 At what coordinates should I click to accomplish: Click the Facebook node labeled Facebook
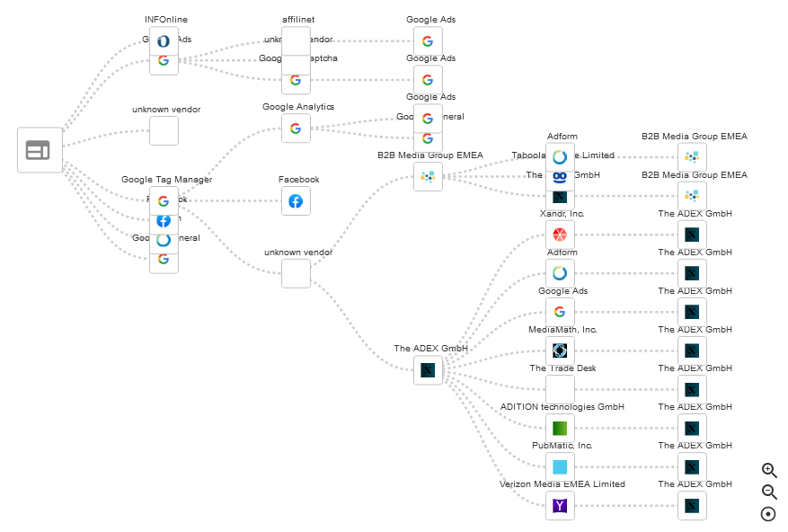point(296,201)
